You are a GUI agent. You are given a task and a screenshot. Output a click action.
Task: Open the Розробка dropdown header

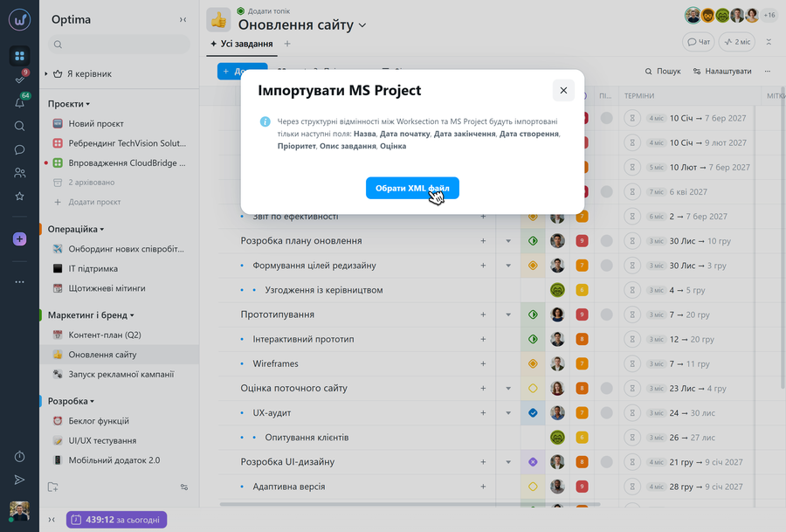(x=71, y=401)
